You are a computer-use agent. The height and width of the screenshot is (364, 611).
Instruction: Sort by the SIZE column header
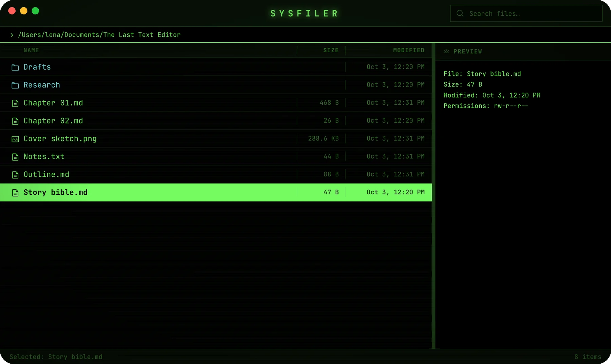coord(331,50)
